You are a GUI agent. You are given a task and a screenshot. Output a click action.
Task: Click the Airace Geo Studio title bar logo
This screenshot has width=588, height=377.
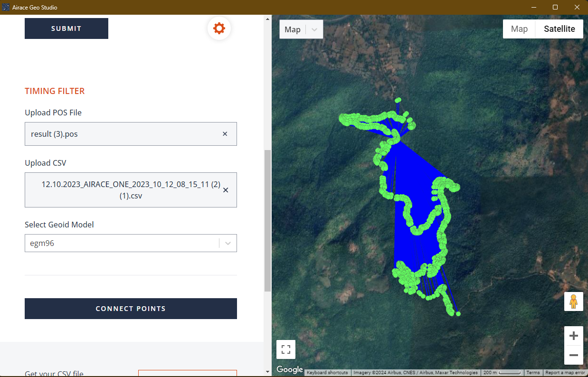(5, 7)
